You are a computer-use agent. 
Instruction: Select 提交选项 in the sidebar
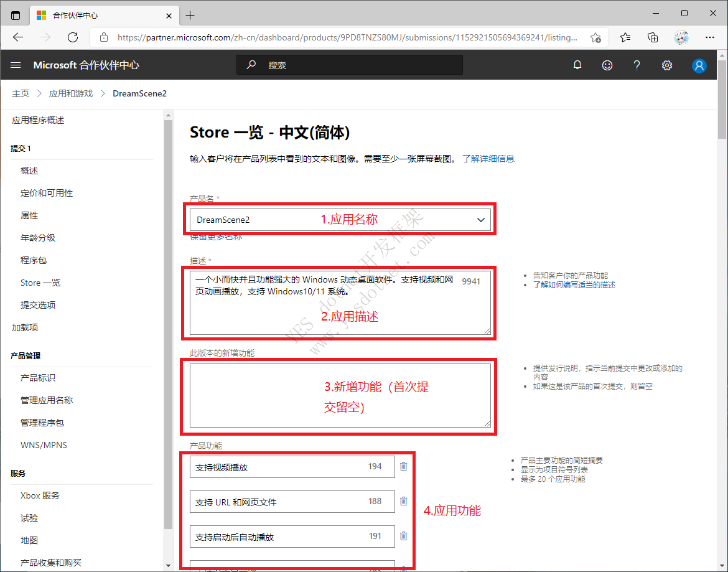click(38, 304)
